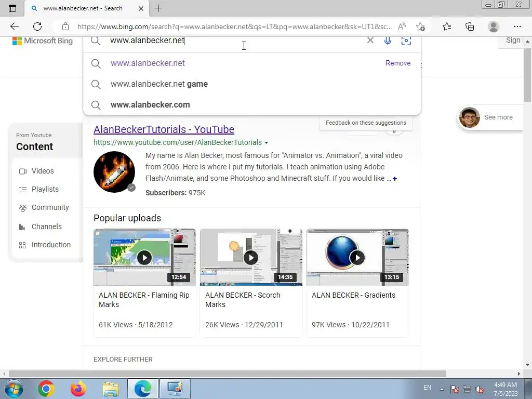Image resolution: width=532 pixels, height=399 pixels.
Task: Click the EN language indicator in the tray
Action: 427,388
